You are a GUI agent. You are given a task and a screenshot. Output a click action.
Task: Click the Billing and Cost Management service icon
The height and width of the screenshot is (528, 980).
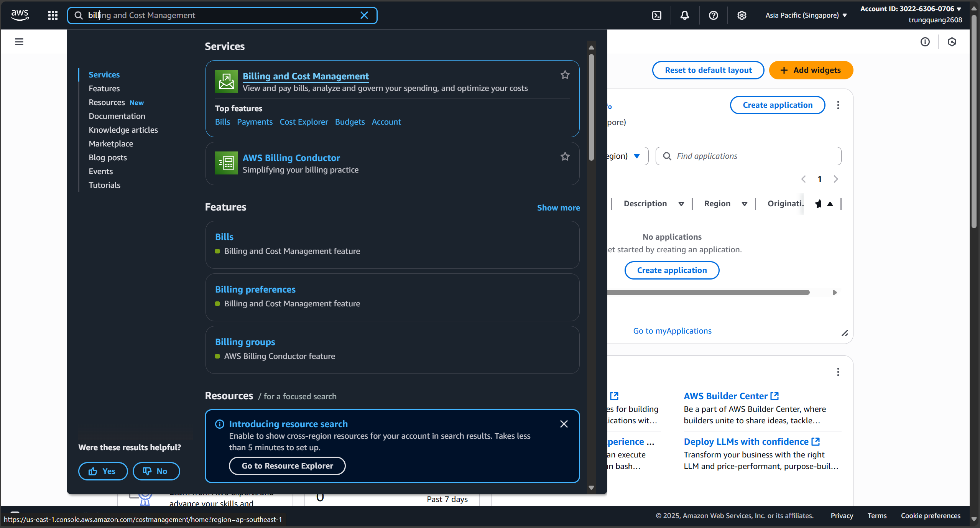(x=226, y=81)
